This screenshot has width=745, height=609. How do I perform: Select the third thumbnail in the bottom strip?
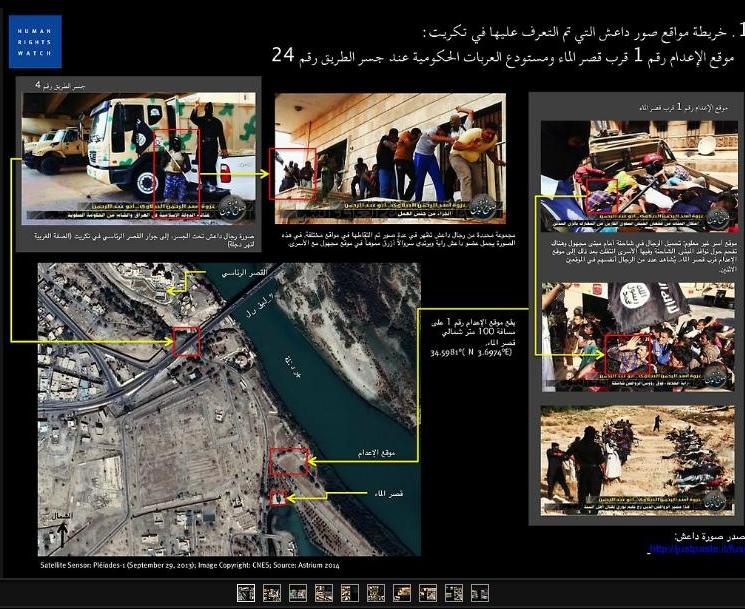coord(297,593)
